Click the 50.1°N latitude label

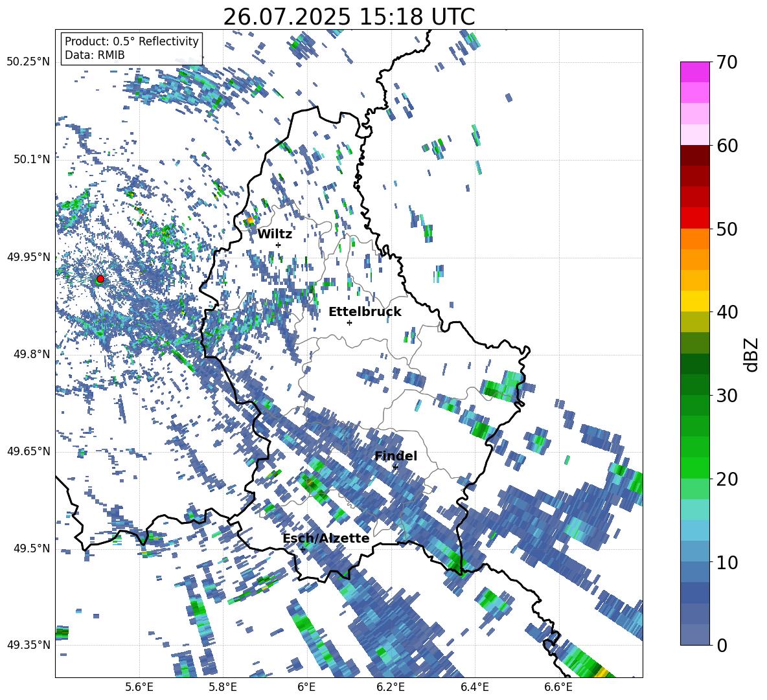coord(32,159)
